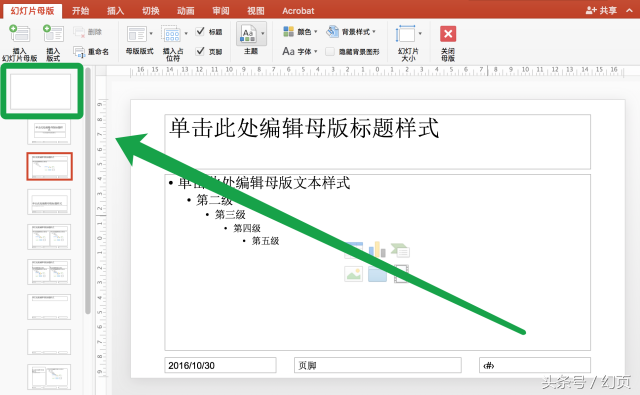Click the insert video placeholder icon

pos(401,273)
